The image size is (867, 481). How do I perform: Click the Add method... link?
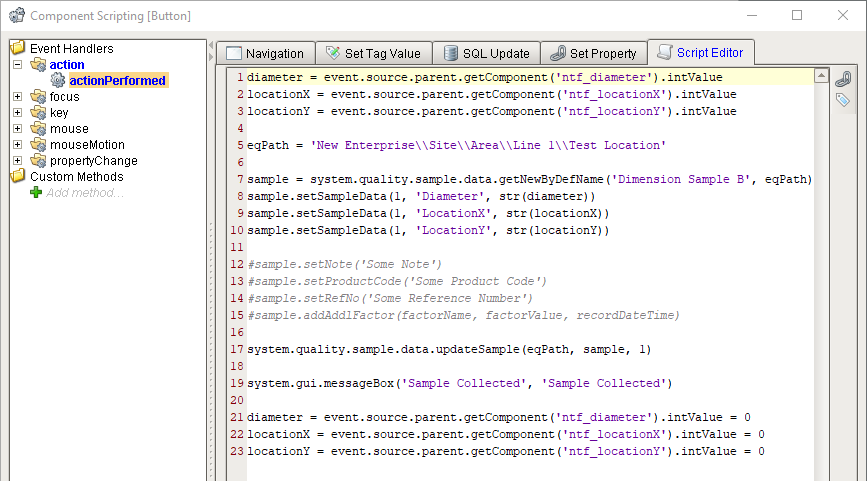(84, 193)
